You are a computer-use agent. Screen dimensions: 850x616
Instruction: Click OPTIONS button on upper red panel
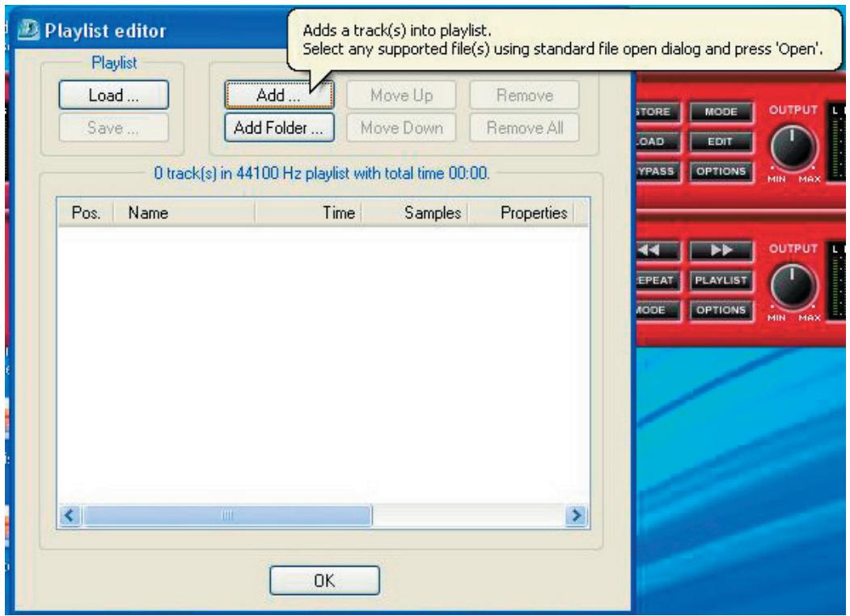pyautogui.click(x=721, y=171)
